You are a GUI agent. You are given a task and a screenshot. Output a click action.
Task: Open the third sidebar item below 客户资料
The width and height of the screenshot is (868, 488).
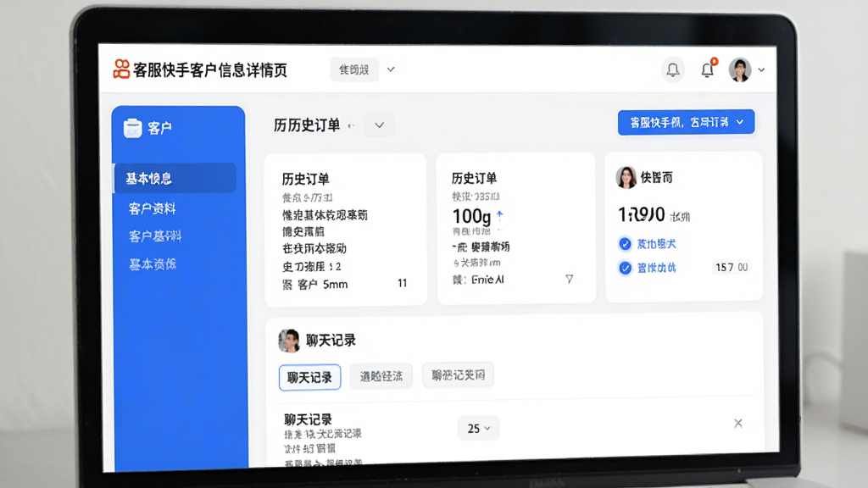(x=154, y=236)
